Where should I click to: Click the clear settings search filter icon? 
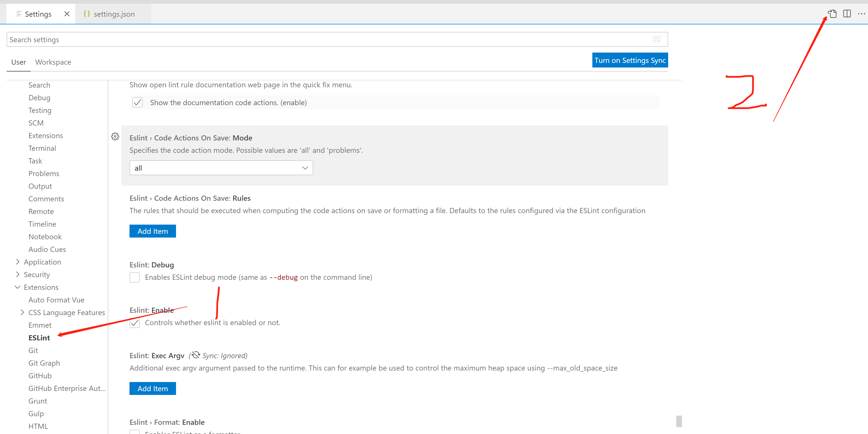pyautogui.click(x=656, y=40)
